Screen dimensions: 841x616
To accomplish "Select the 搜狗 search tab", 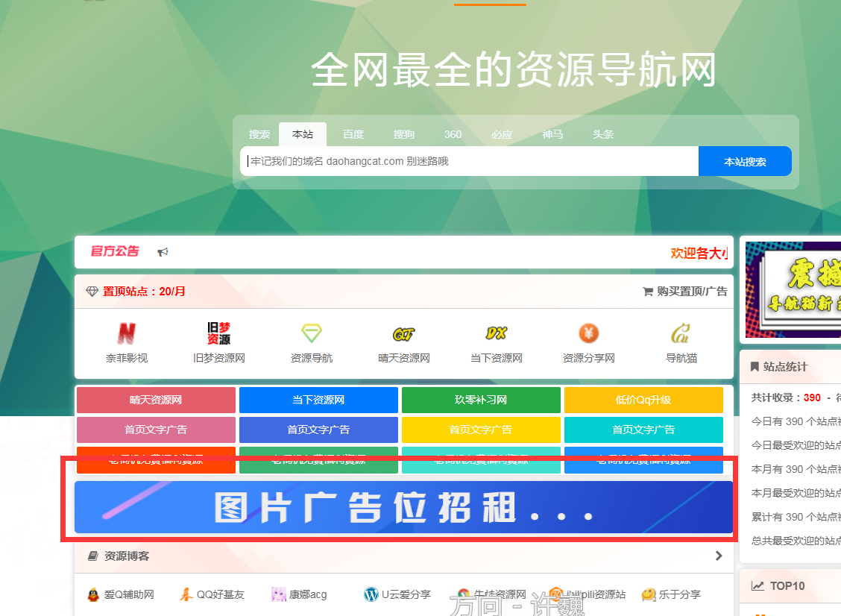I will (403, 134).
